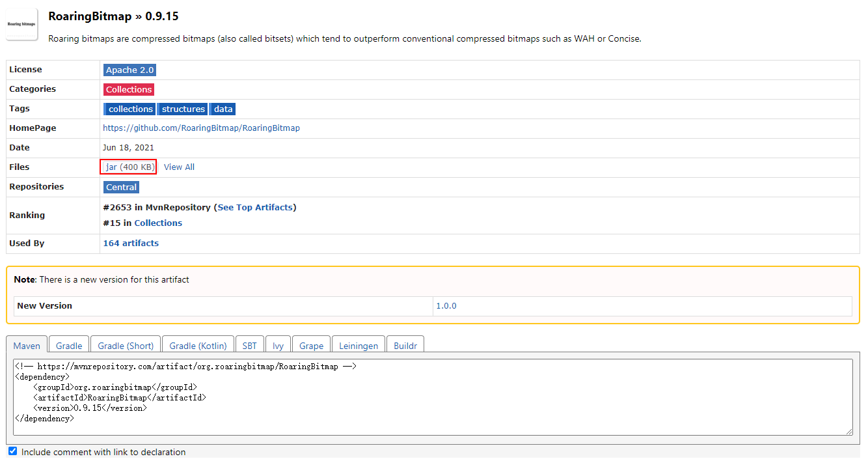Click the Roaring bitmaps logo thumbnail
Screen dimensions: 868x461
tap(22, 24)
